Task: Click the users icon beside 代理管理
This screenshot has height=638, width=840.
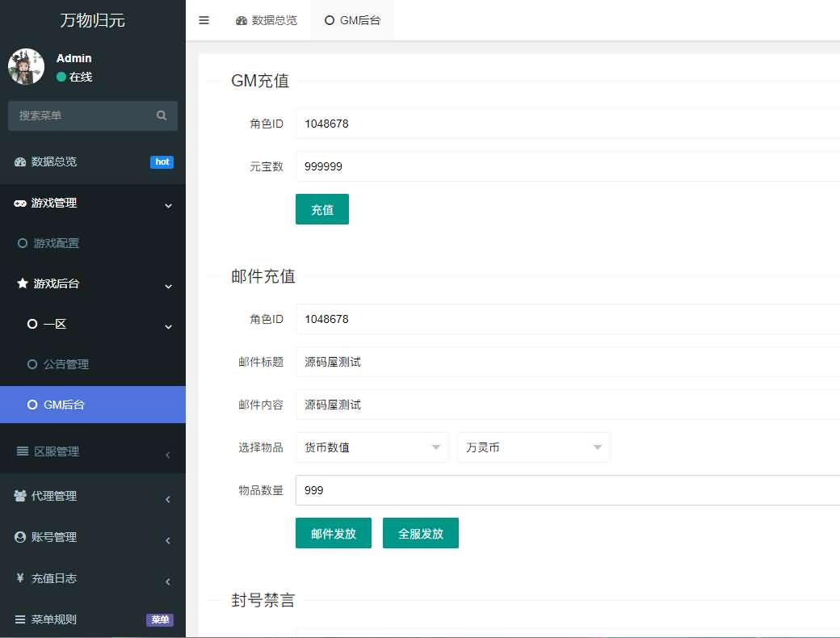Action: 20,496
